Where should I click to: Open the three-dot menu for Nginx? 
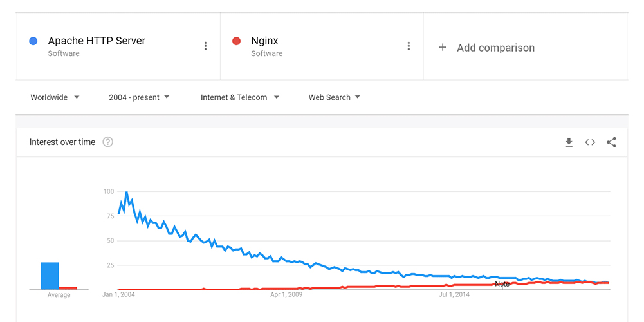click(409, 46)
